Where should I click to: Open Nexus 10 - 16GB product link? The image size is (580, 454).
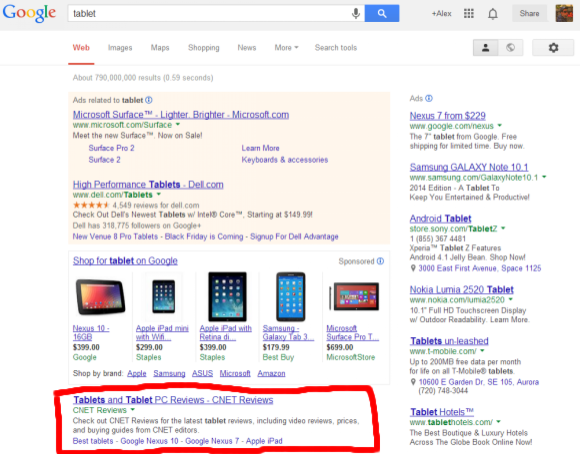[91, 332]
